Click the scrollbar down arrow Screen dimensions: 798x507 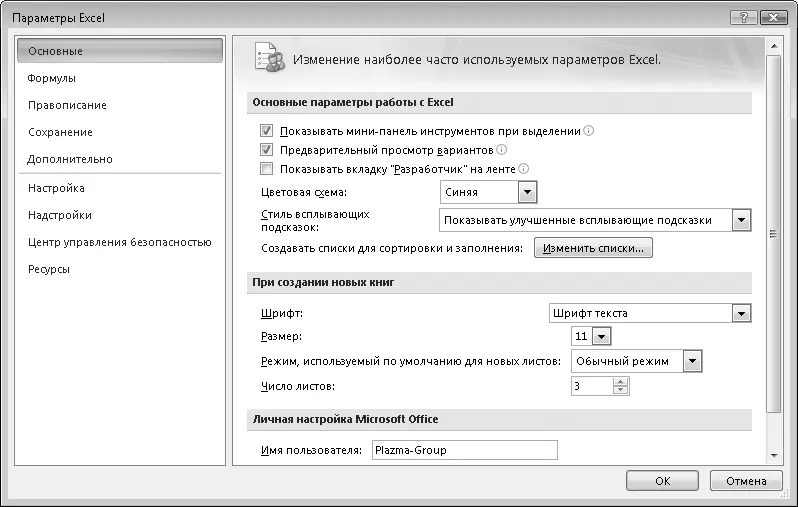(774, 456)
